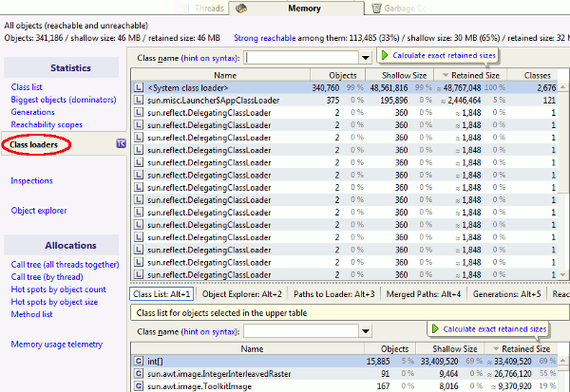
Task: Click upper Calculate exact retained sizes button
Action: pyautogui.click(x=438, y=56)
